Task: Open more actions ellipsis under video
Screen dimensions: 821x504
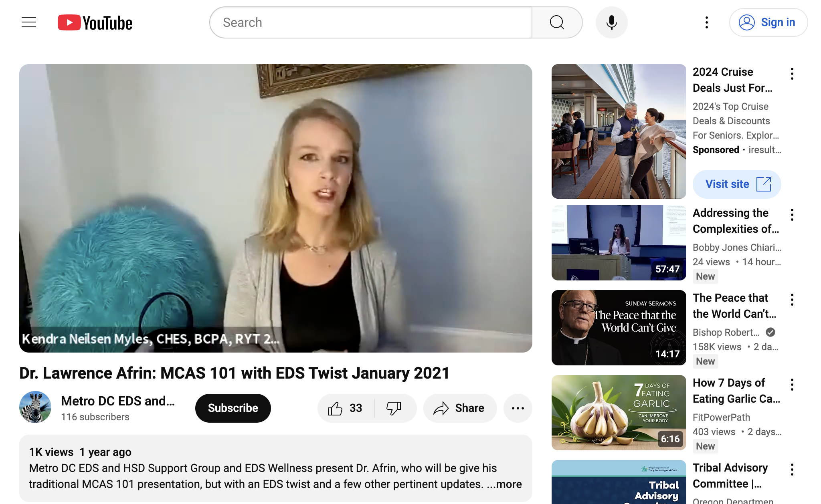Action: [x=518, y=408]
